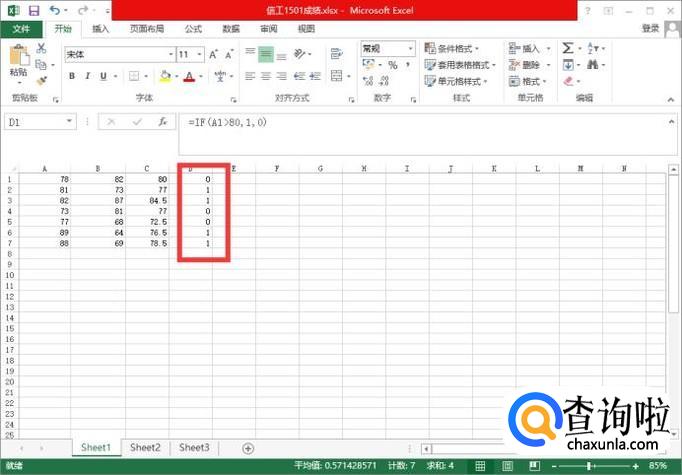Click the Fill down icon
This screenshot has width=682, height=475.
(x=568, y=65)
